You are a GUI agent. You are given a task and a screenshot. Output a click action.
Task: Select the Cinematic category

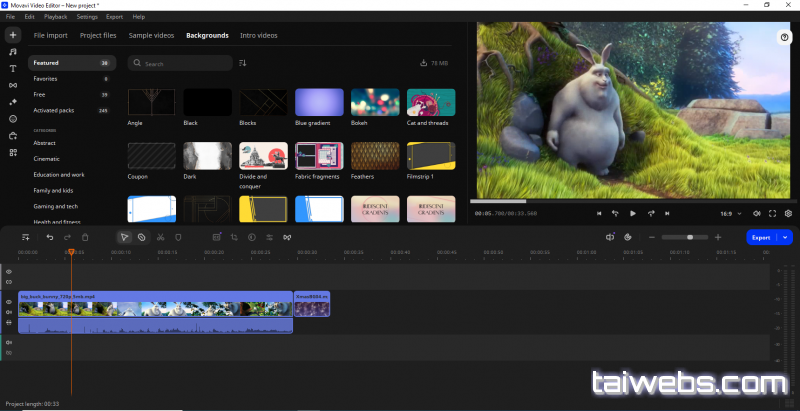(x=47, y=158)
